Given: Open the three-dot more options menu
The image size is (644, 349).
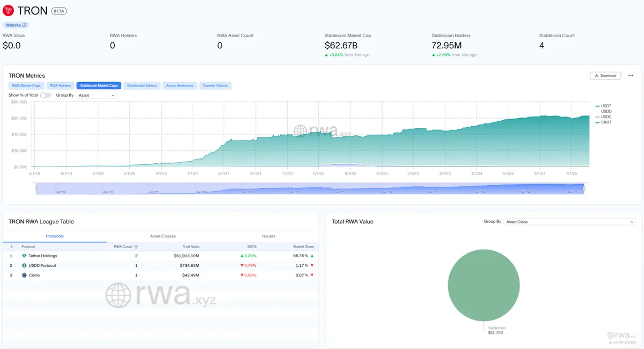Looking at the screenshot, I should tap(631, 76).
